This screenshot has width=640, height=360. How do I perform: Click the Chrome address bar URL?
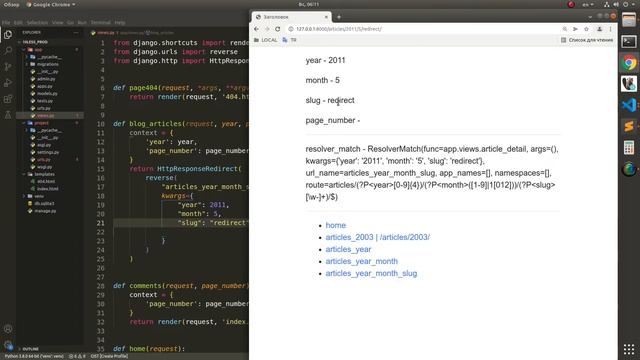point(339,29)
